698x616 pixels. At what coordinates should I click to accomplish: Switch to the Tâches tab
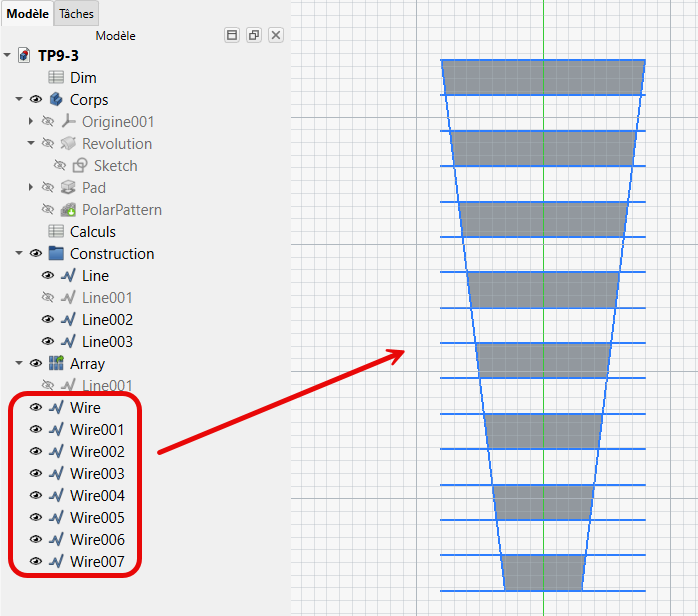pyautogui.click(x=76, y=14)
